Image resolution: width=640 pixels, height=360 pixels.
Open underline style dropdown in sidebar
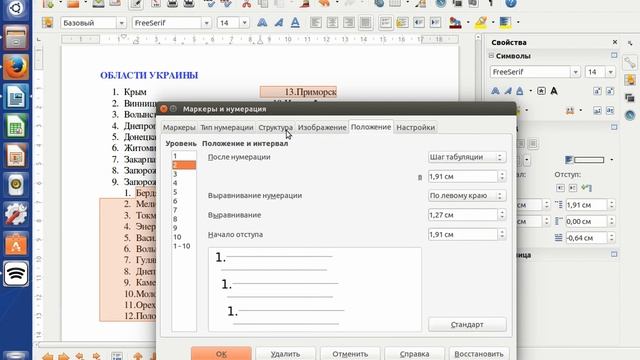(x=530, y=91)
